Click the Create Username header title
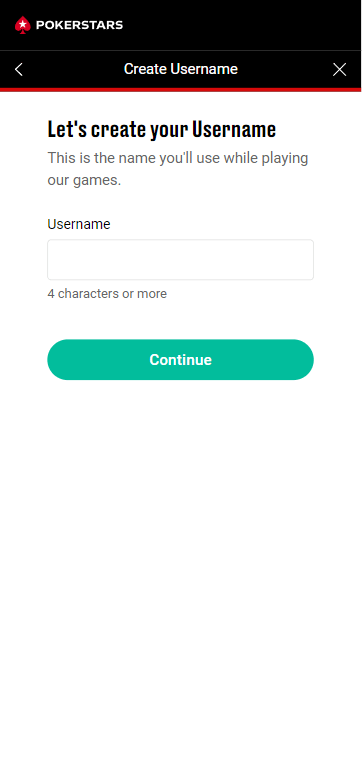Viewport: 362px width, 780px height. click(x=181, y=69)
